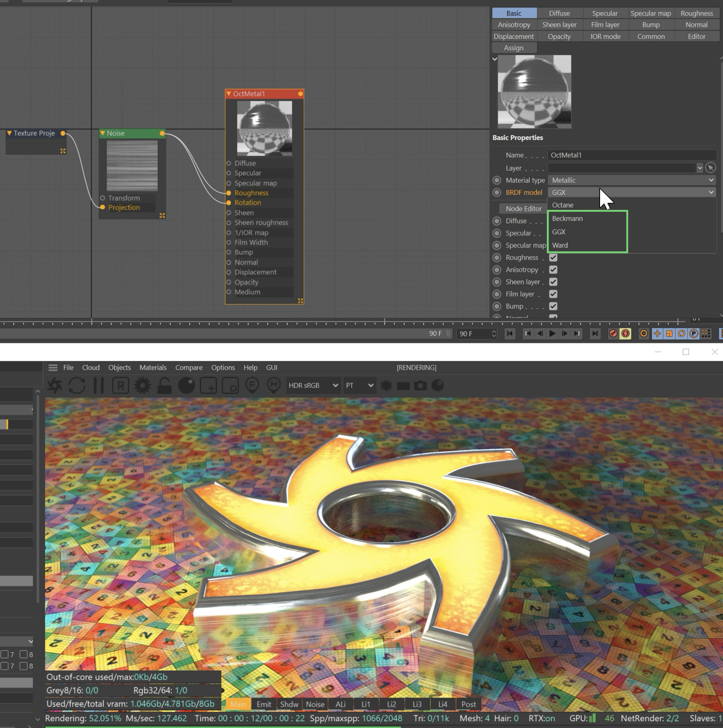
Task: Enable the pick focus F pin icon
Action: click(252, 385)
